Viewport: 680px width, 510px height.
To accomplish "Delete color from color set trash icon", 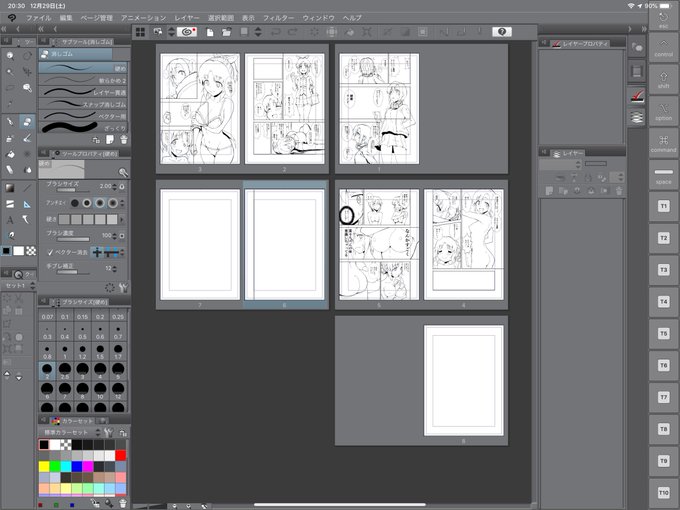I will point(123,503).
